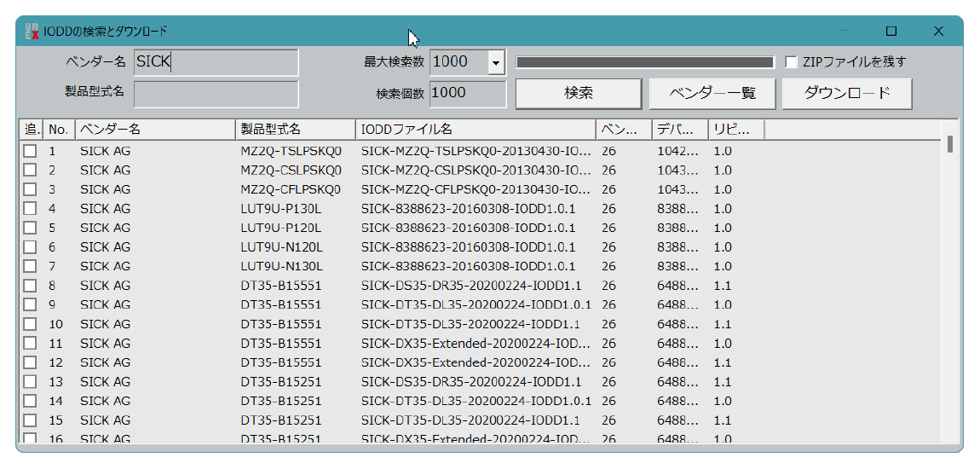
Task: Sort by ベンダー名 column header
Action: coord(154,130)
